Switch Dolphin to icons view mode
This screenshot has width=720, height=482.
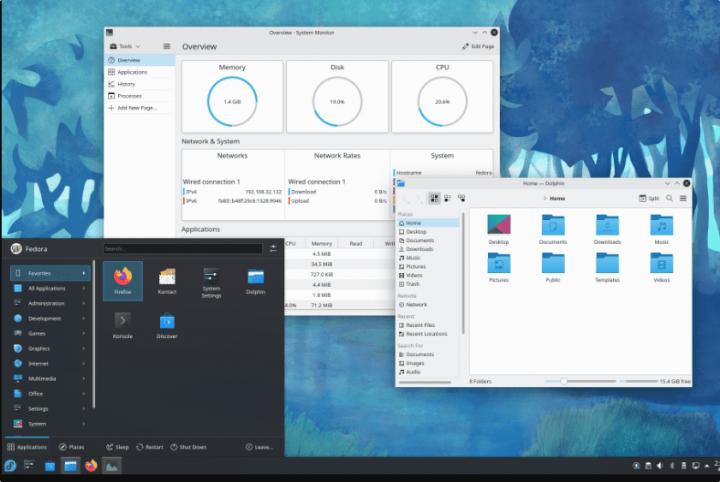pos(434,198)
